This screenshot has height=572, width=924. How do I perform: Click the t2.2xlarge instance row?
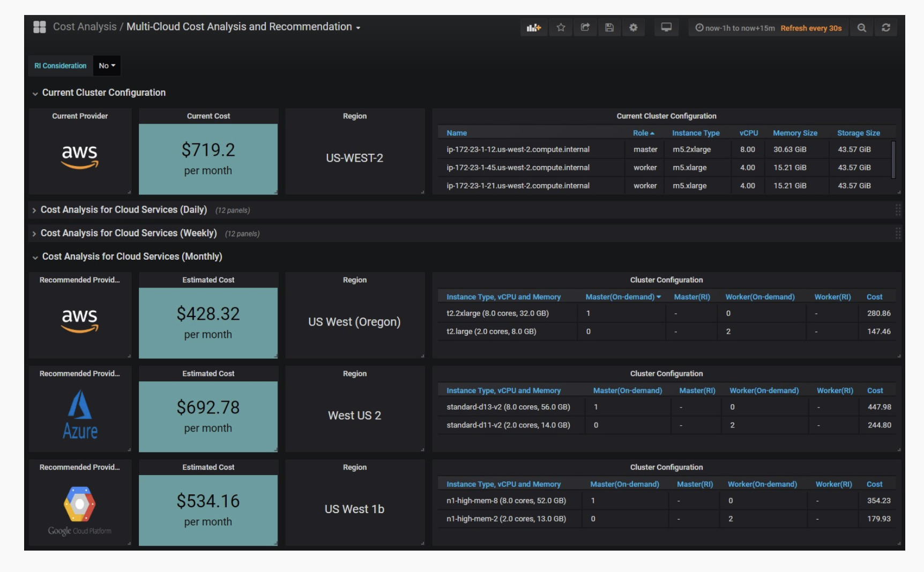[667, 313]
